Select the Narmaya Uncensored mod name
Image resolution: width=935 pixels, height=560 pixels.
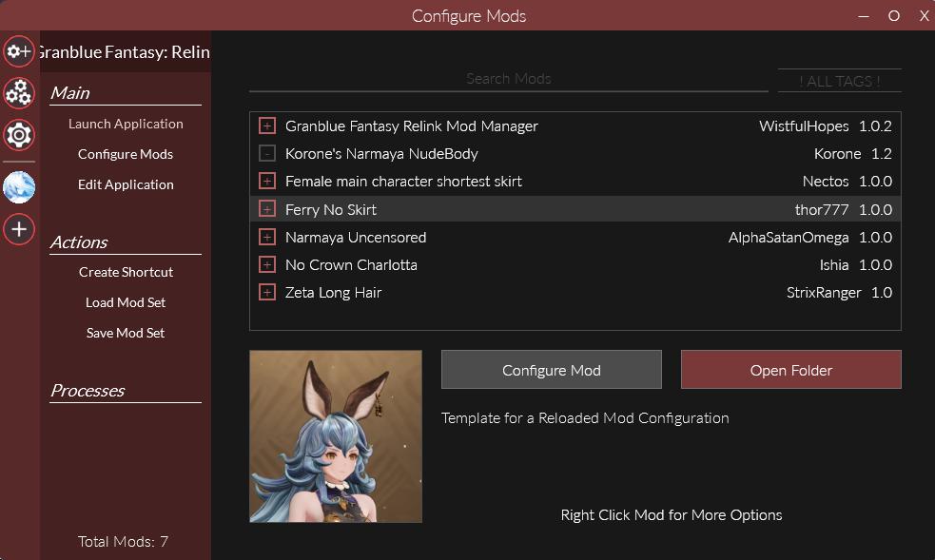(x=356, y=237)
